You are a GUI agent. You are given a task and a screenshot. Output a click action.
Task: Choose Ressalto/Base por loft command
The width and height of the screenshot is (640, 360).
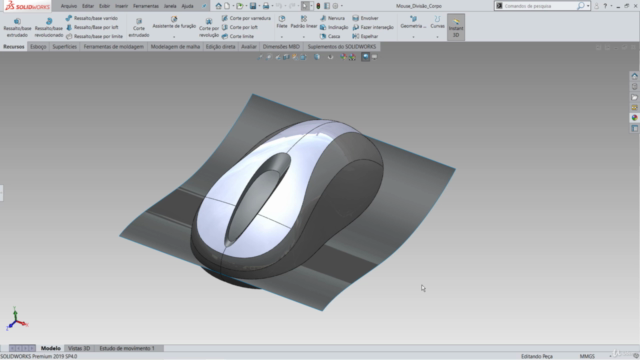point(92,27)
